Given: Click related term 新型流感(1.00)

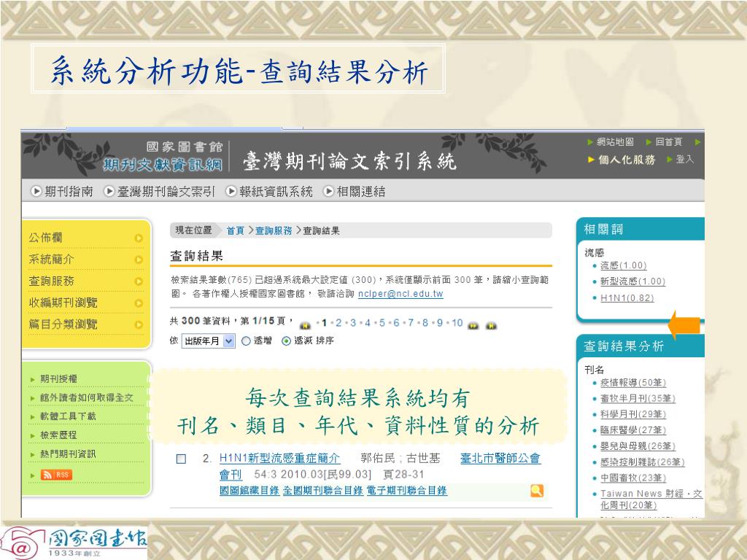Looking at the screenshot, I should (632, 281).
